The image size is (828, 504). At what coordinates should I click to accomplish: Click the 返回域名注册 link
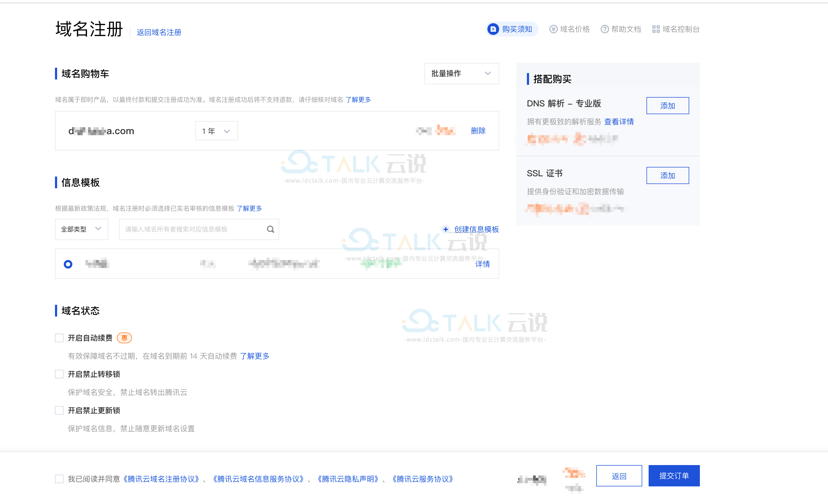159,32
